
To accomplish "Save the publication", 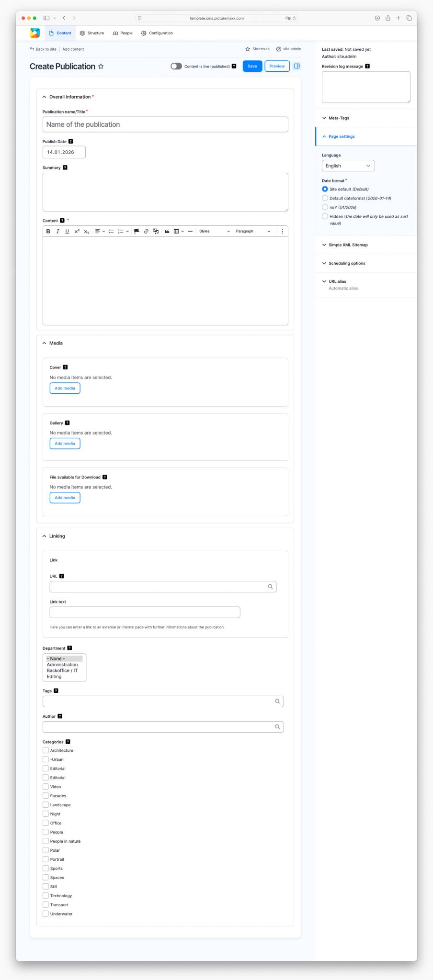I will pos(252,66).
